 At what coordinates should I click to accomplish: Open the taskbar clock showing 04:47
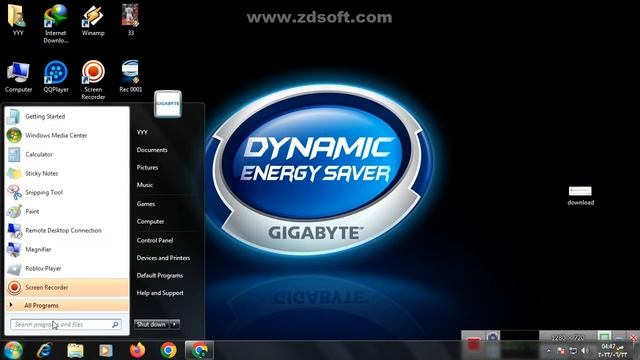[x=611, y=351]
